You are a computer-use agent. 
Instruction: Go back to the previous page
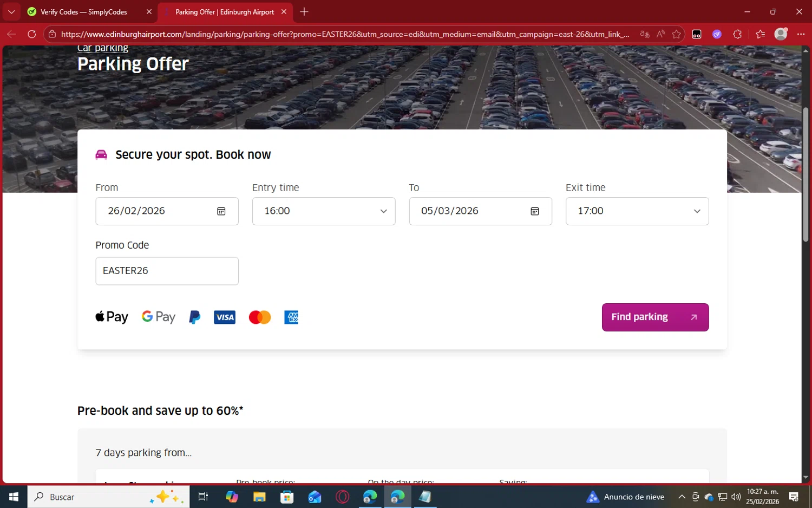pyautogui.click(x=12, y=34)
